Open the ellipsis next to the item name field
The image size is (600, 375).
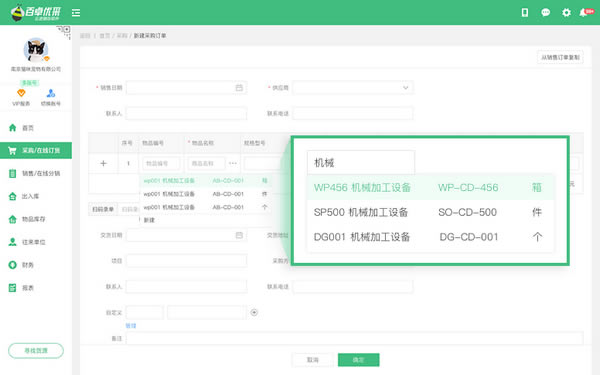click(233, 163)
